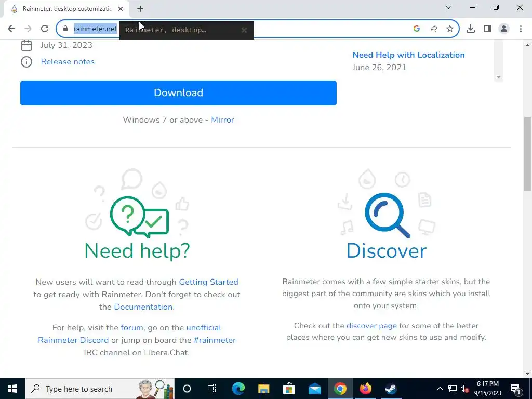Image resolution: width=532 pixels, height=399 pixels.
Task: Visit the forum link
Action: point(131,328)
